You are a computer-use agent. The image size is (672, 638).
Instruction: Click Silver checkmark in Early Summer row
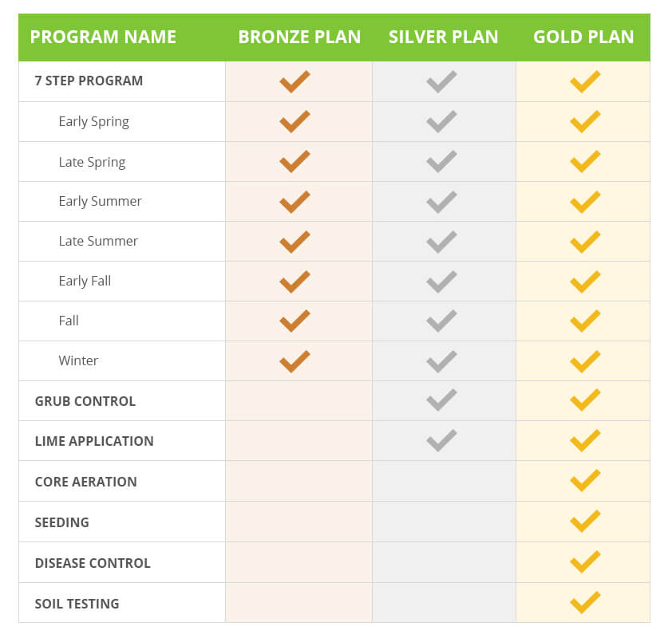(x=441, y=201)
